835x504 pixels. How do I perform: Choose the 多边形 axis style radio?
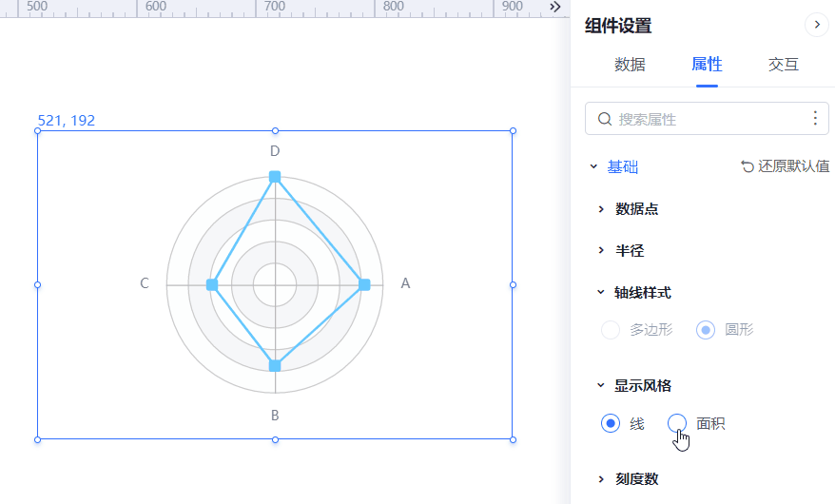(611, 329)
